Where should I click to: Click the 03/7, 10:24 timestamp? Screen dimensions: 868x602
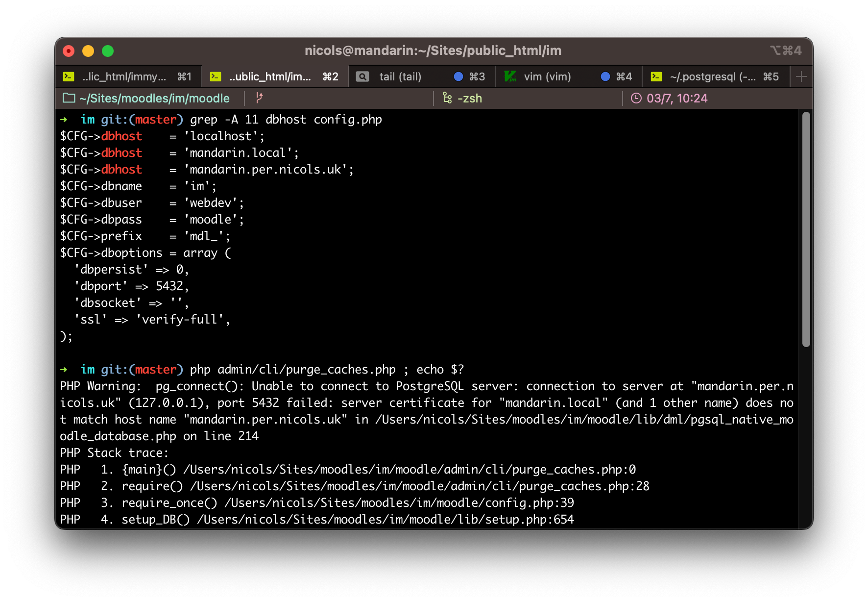point(677,99)
